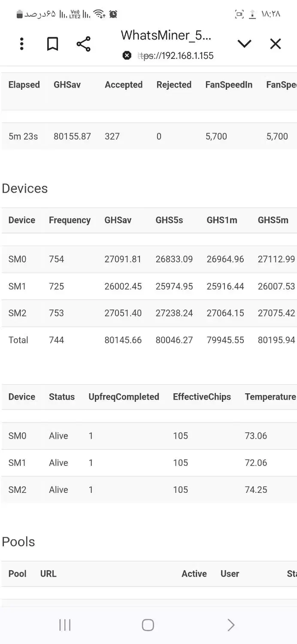
Task: Tap the WhatsMiner page title
Action: [166, 35]
